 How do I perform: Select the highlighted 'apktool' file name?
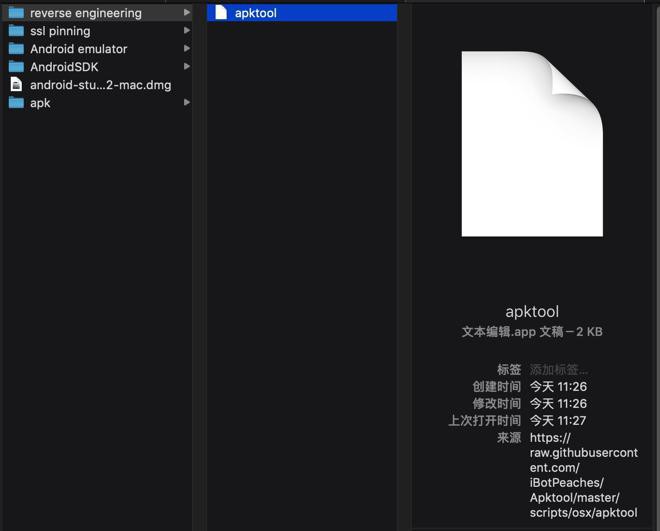(256, 13)
